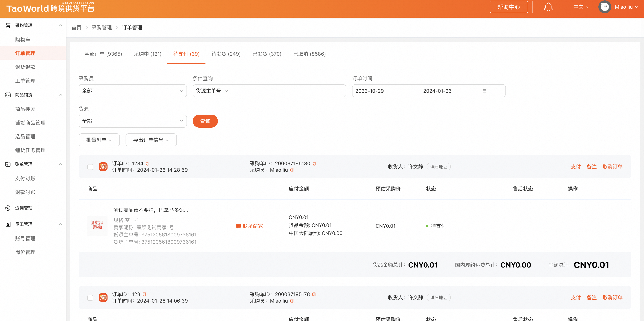Copy order ID 1234 with the copy icon
This screenshot has width=644, height=321.
(148, 163)
